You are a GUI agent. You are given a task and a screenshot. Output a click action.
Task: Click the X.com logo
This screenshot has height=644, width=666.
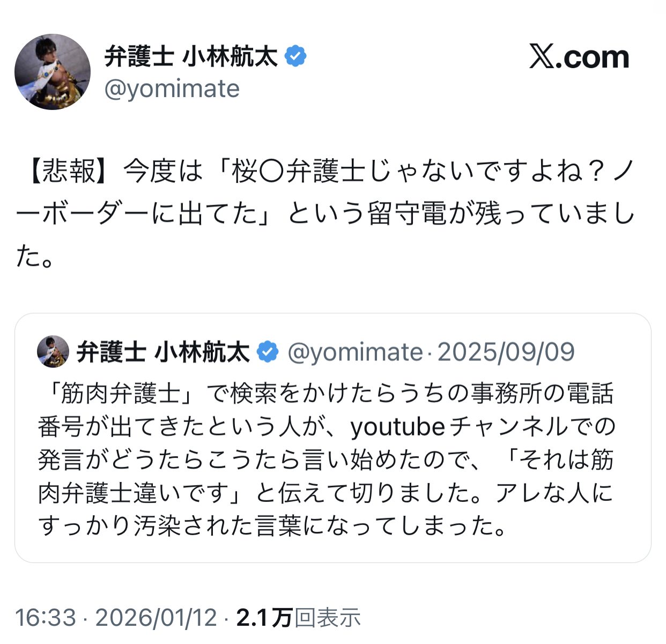(579, 57)
